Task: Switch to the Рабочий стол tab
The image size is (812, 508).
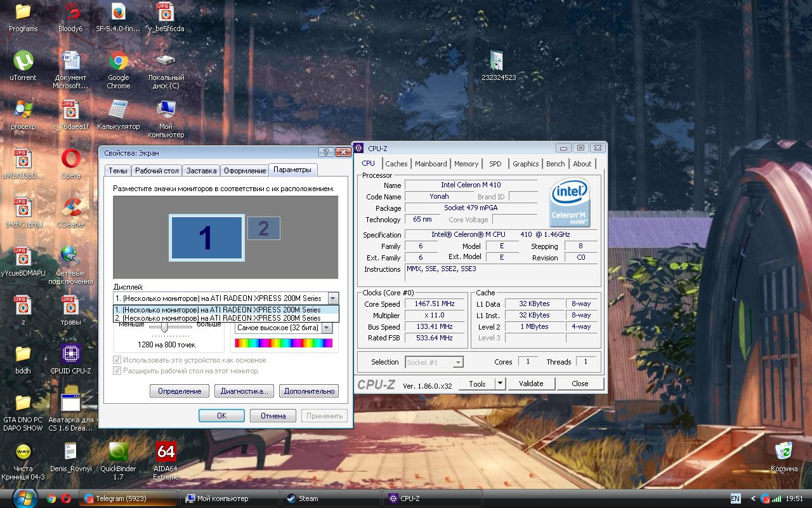Action: coord(157,171)
